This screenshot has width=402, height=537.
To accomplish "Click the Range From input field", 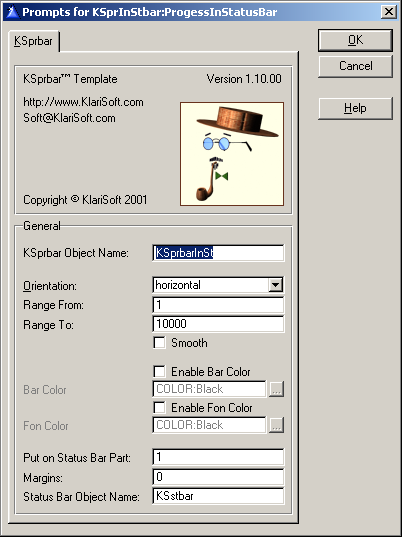I will tap(218, 305).
